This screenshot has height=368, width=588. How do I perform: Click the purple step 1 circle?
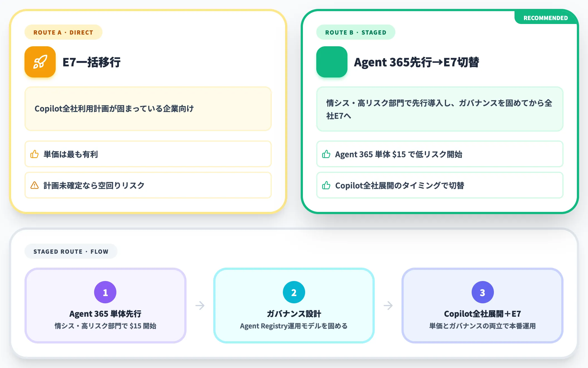click(x=105, y=292)
